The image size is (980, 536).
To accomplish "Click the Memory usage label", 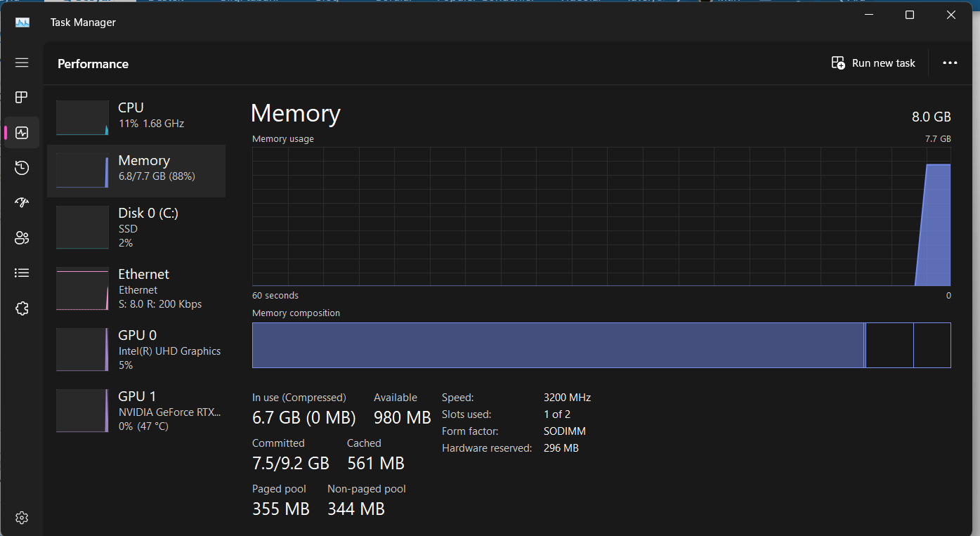I will point(283,139).
